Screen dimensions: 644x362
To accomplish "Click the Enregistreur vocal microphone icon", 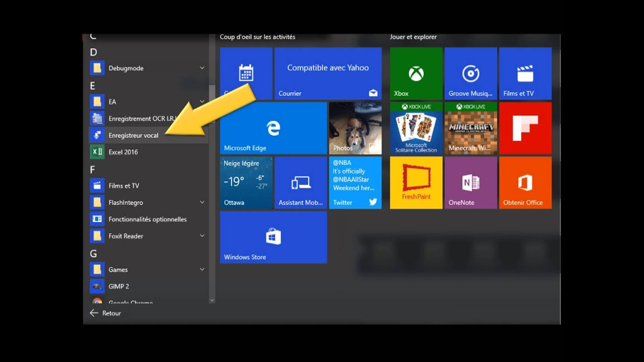I will tap(97, 135).
